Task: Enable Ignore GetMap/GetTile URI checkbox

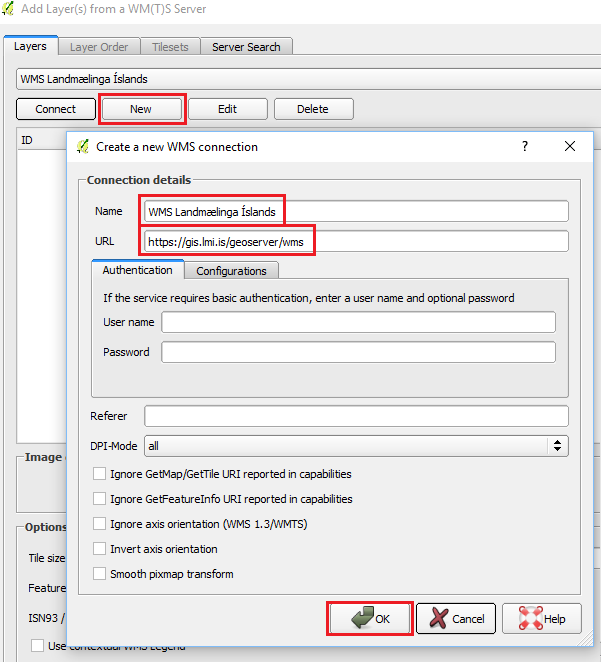Action: pos(99,474)
